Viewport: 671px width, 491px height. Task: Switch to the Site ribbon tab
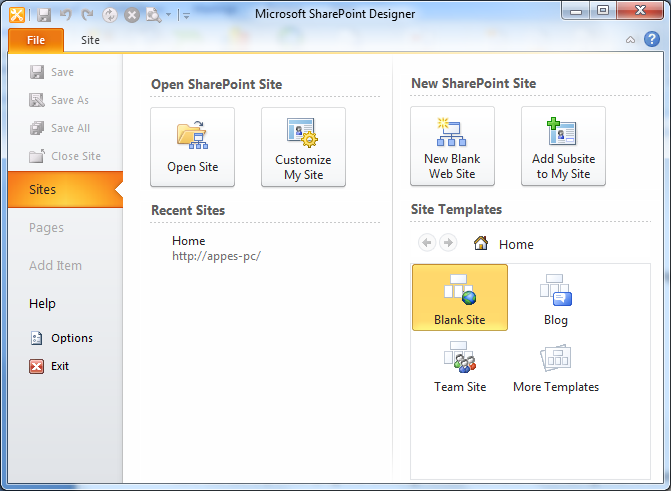coord(90,40)
